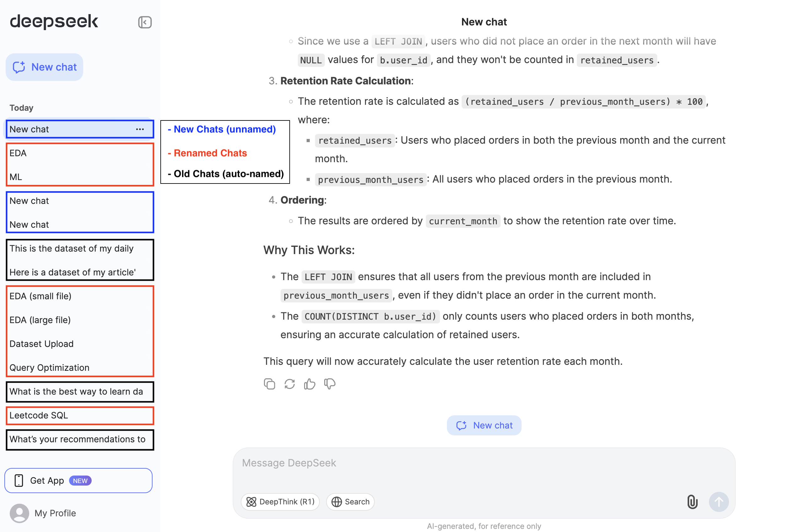Screen dimensions: 794x532
Task: Copy the response with the copy icon
Action: (270, 384)
